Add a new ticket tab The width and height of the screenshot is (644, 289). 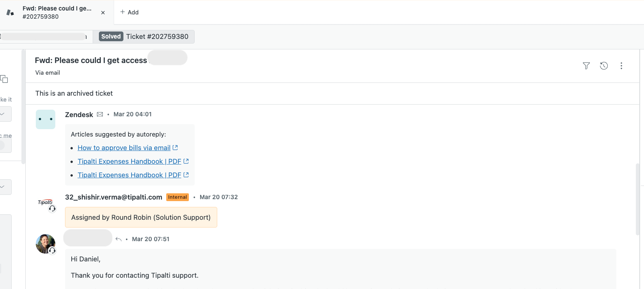point(129,12)
